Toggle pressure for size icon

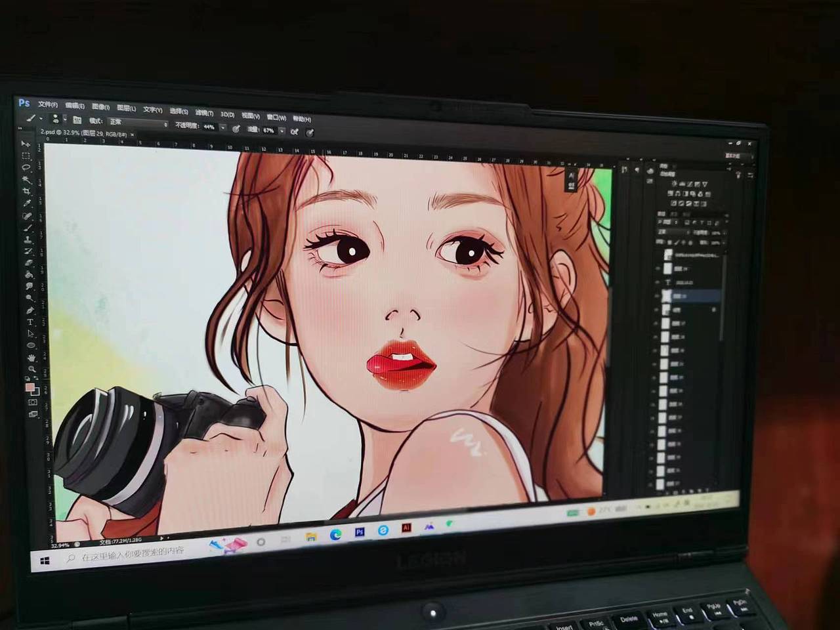[310, 132]
